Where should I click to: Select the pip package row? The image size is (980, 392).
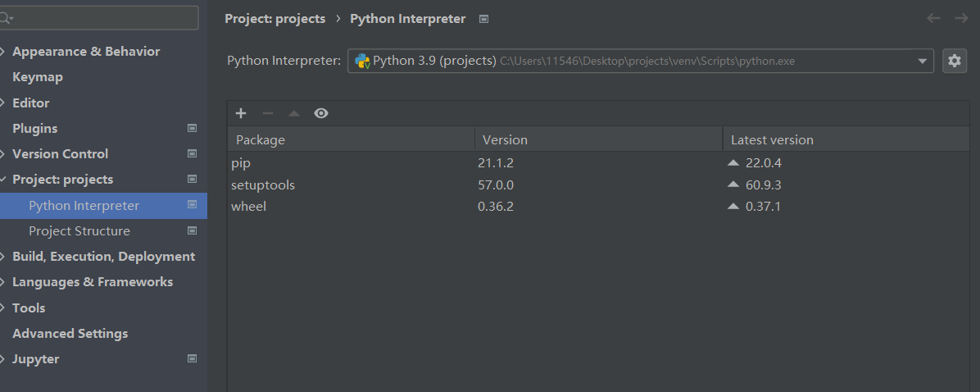(x=352, y=163)
